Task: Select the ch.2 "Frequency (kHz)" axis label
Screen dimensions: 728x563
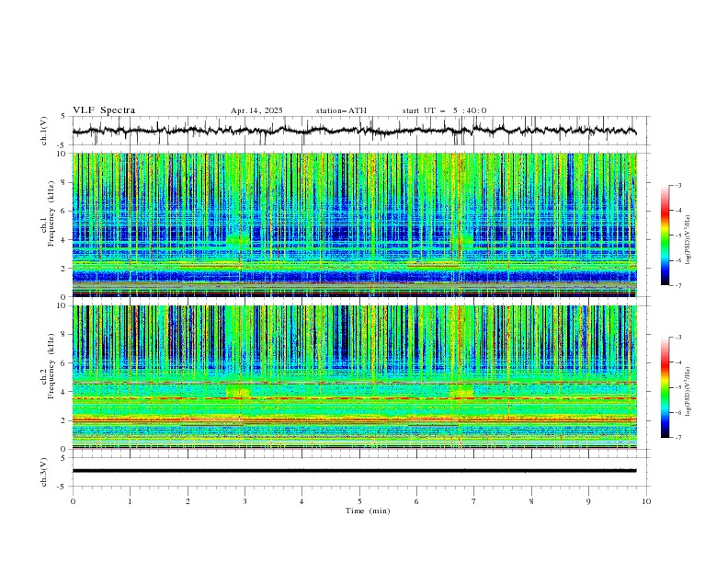Action: [x=51, y=366]
